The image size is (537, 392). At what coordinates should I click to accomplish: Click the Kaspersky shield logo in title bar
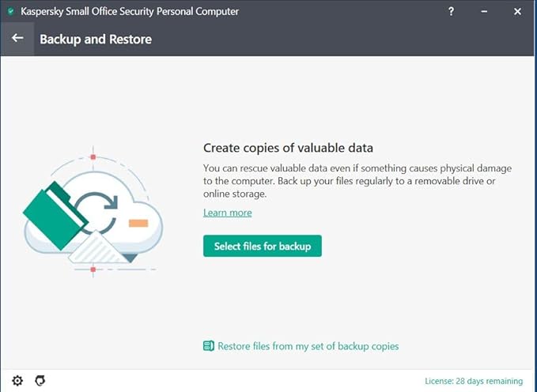point(11,12)
